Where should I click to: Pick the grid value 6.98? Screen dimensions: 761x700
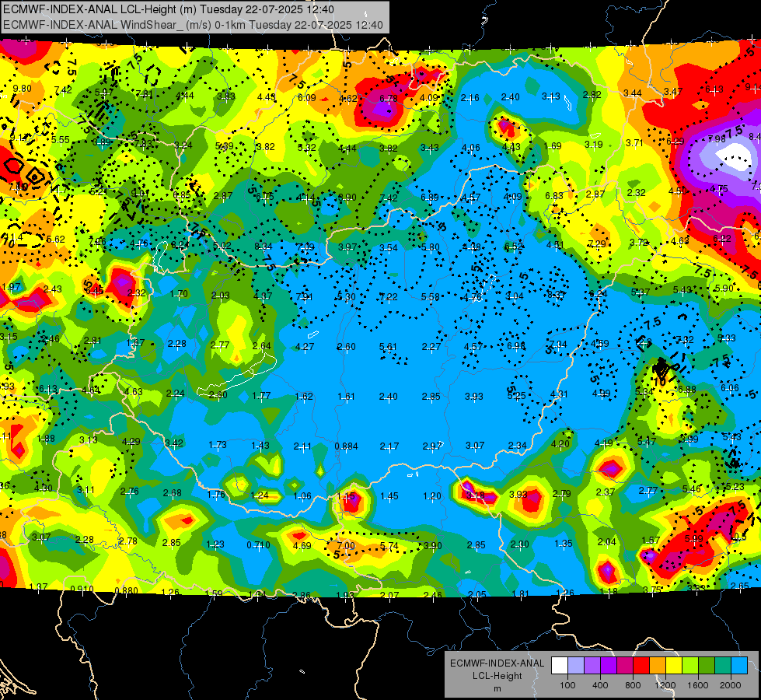516,345
